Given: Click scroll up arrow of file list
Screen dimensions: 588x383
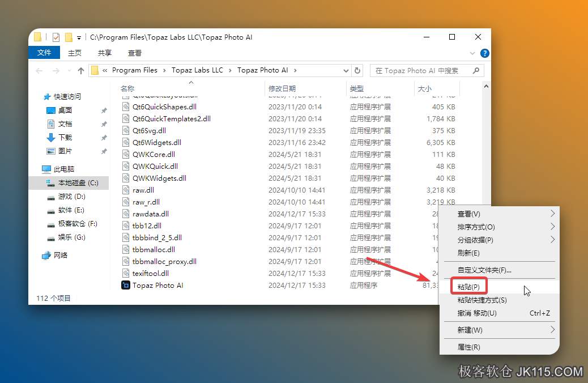Looking at the screenshot, I should (486, 86).
